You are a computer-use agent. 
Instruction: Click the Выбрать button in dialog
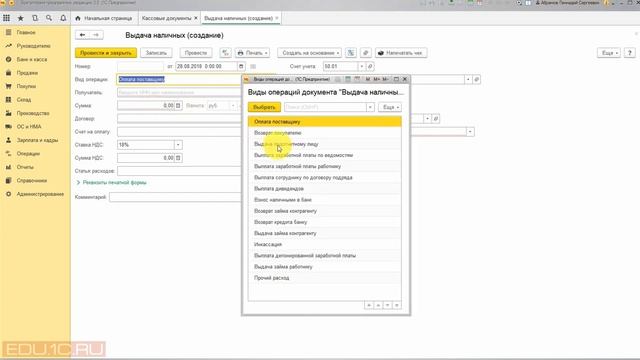tap(264, 107)
